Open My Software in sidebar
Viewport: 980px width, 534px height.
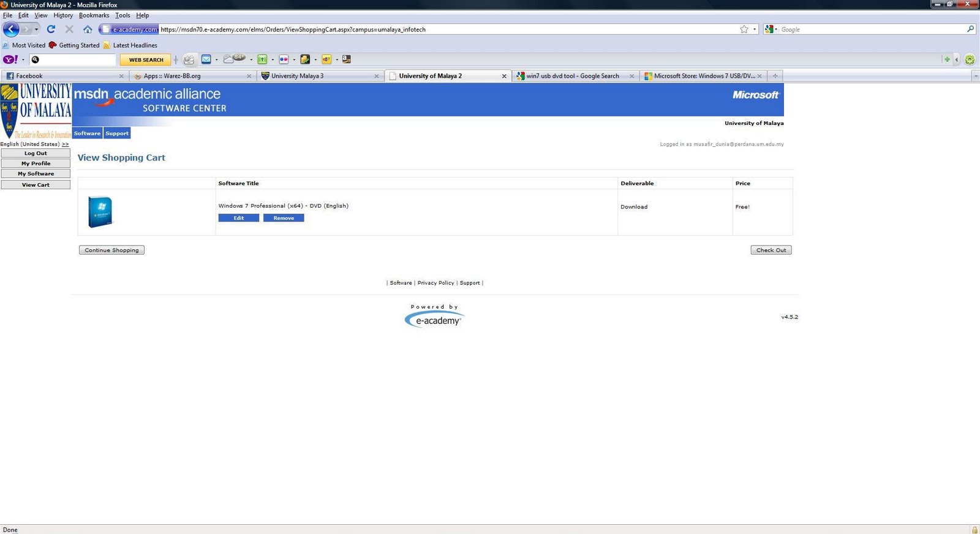pos(36,174)
